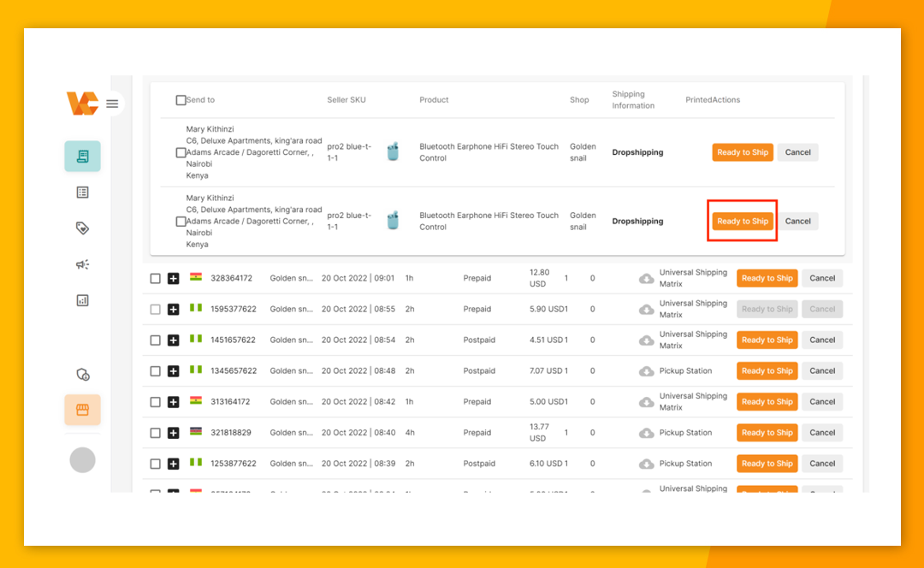The image size is (924, 568).
Task: Click cloud download icon for order 321818829
Action: click(x=647, y=433)
